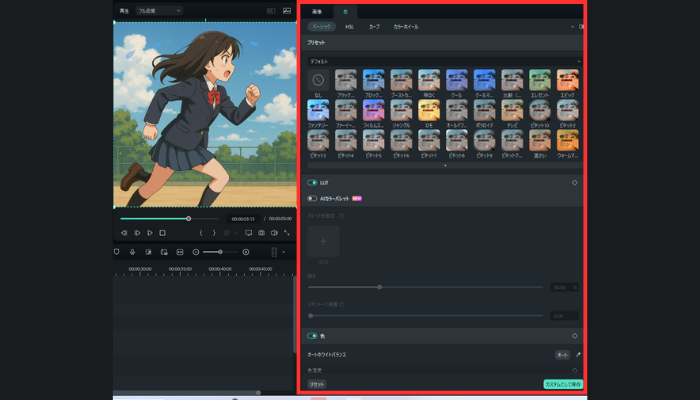The image size is (700, 400).
Task: Switch to the 画像 tab
Action: [317, 12]
